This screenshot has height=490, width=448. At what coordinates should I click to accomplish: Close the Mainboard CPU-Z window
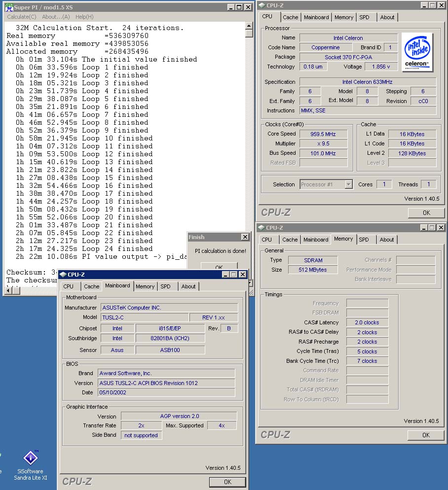[x=242, y=275]
